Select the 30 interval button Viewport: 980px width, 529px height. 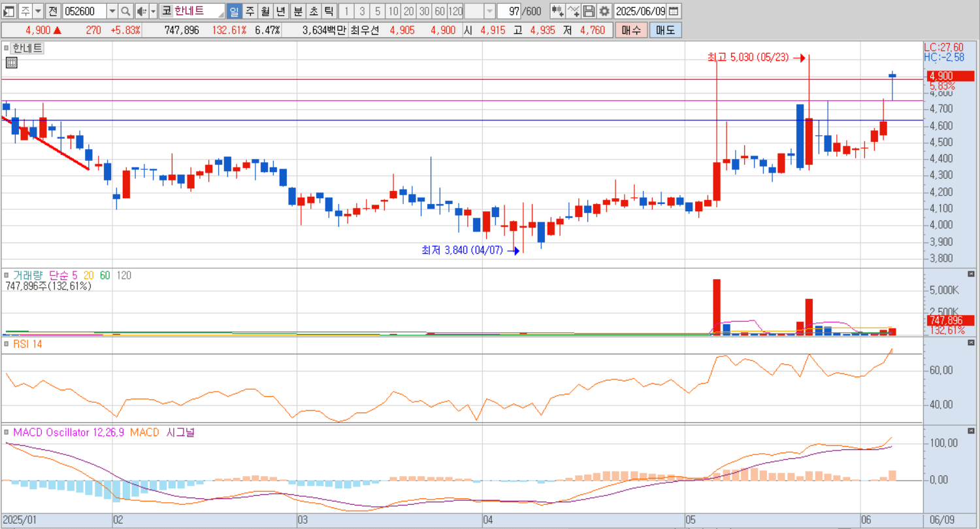pyautogui.click(x=424, y=11)
